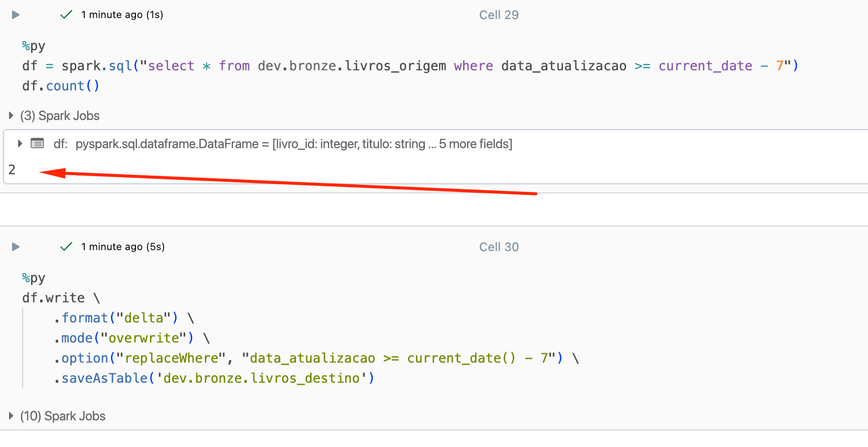This screenshot has width=868, height=447.
Task: Run Cell 29 with play icon
Action: click(16, 15)
